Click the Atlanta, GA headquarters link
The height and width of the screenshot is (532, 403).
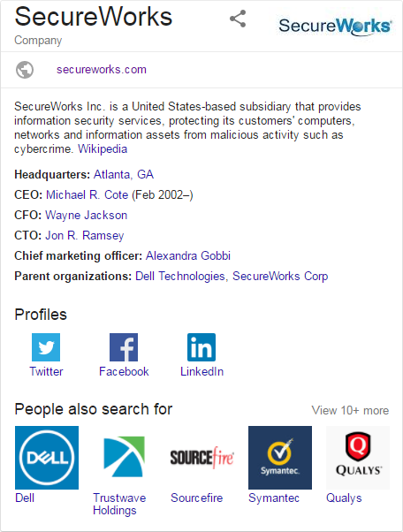[124, 174]
